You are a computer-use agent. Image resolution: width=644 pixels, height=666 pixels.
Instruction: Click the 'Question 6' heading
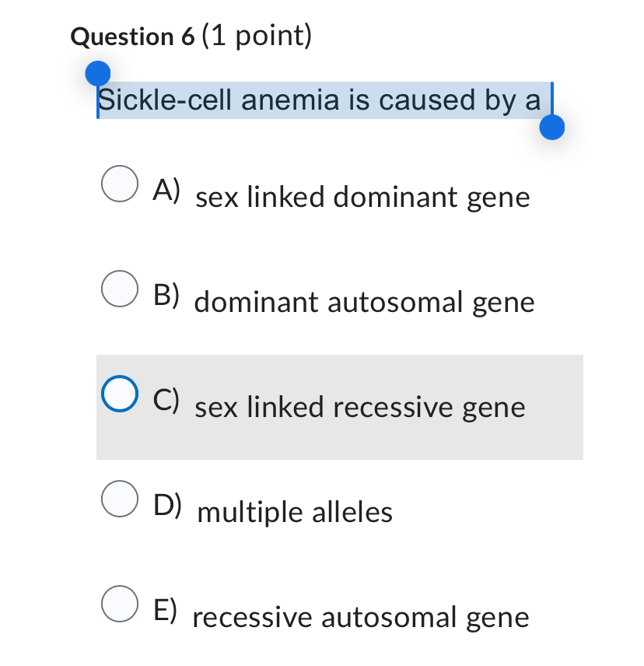coord(132,37)
